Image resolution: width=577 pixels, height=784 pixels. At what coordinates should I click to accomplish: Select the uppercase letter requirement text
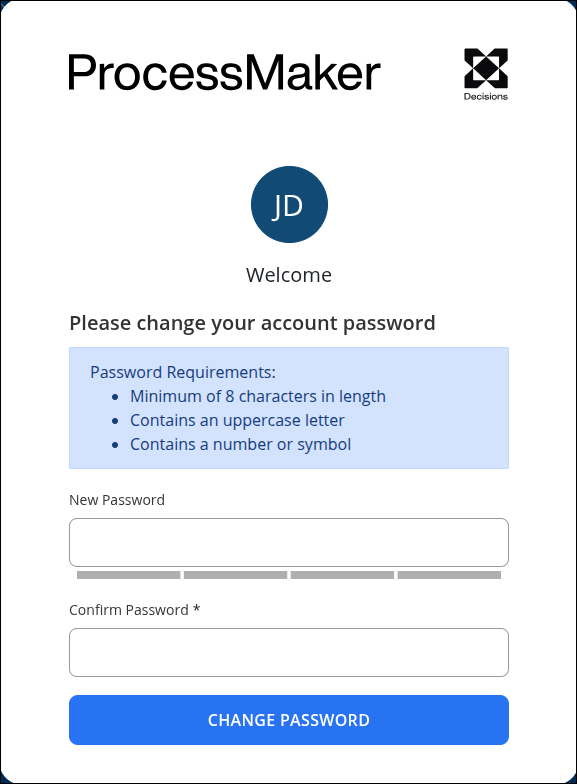pyautogui.click(x=238, y=420)
